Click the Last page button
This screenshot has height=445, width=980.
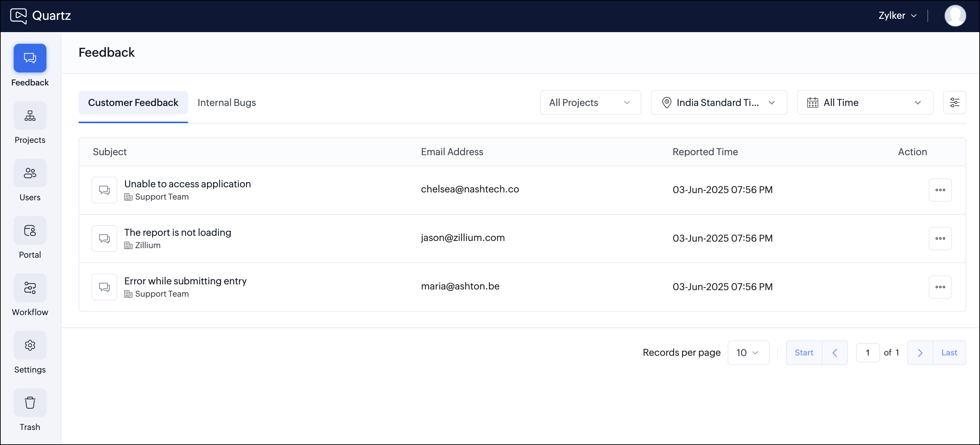[949, 352]
